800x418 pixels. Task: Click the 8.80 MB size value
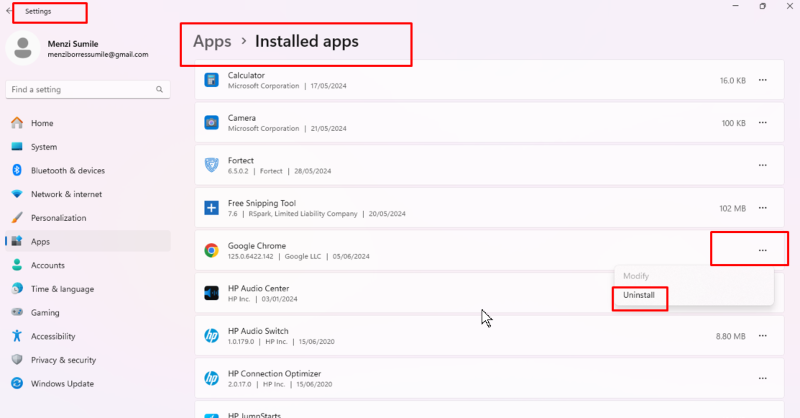[x=730, y=336]
